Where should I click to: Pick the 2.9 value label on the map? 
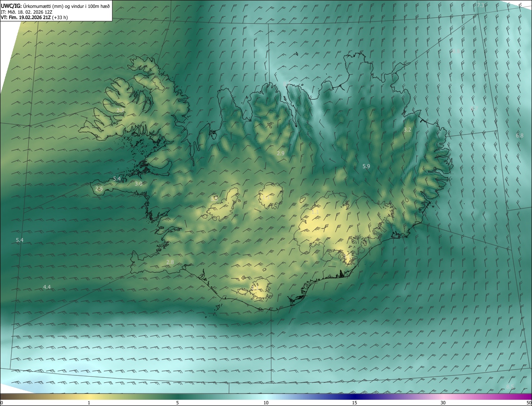[281, 153]
